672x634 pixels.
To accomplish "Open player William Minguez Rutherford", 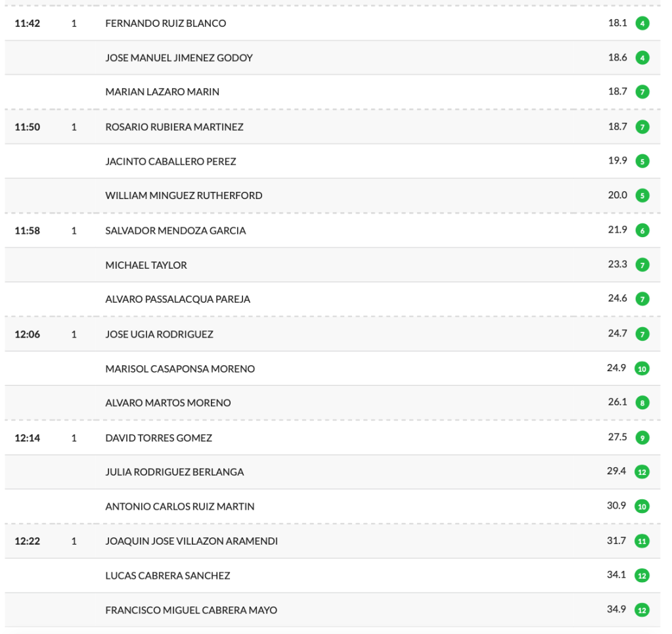I will click(x=183, y=196).
